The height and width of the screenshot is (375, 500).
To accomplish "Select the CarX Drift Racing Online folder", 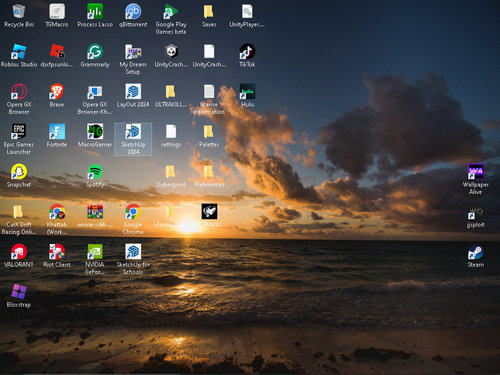I will point(19,212).
